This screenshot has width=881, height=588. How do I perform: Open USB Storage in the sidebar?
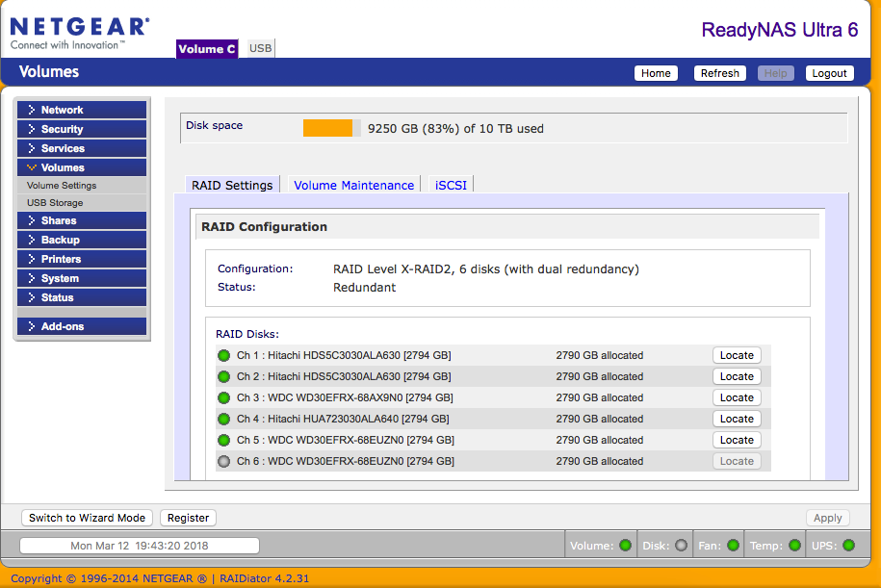coord(55,203)
